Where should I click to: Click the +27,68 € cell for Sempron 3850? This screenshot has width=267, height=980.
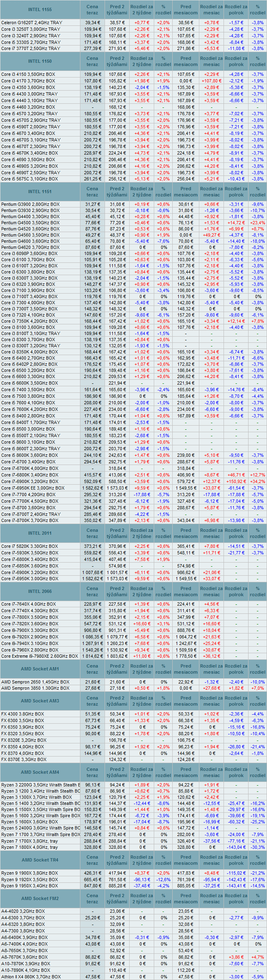click(x=212, y=688)
